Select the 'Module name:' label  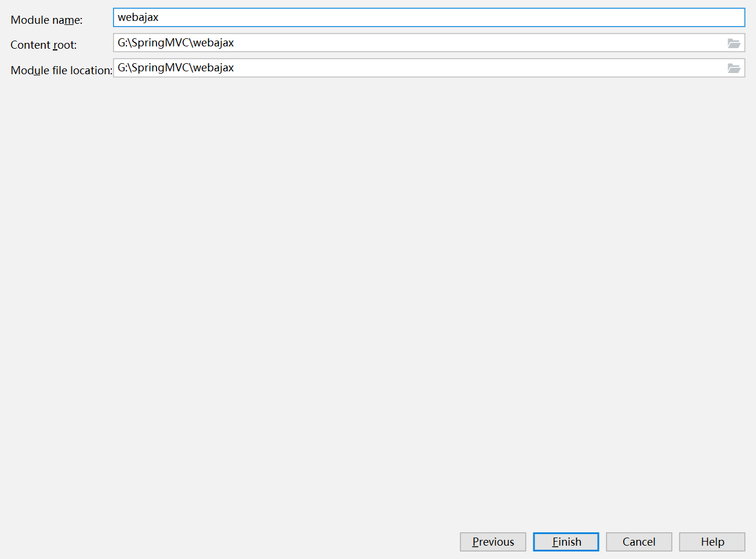[46, 20]
